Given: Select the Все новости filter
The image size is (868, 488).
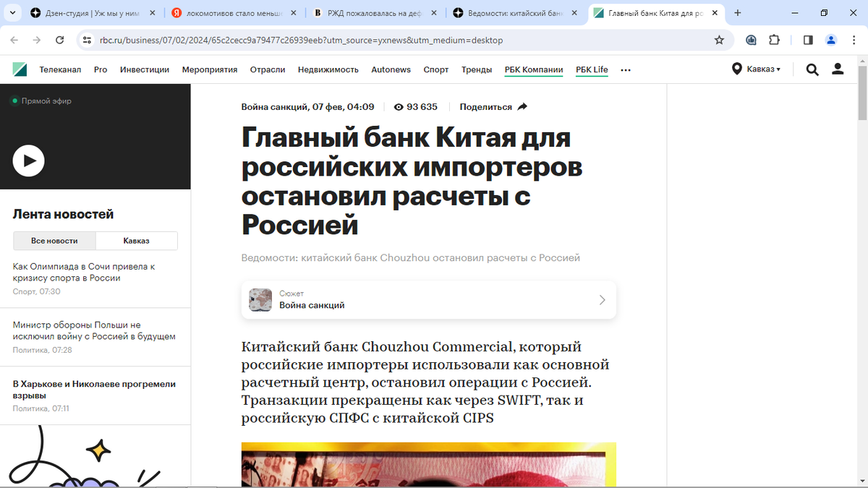Looking at the screenshot, I should pyautogui.click(x=54, y=241).
